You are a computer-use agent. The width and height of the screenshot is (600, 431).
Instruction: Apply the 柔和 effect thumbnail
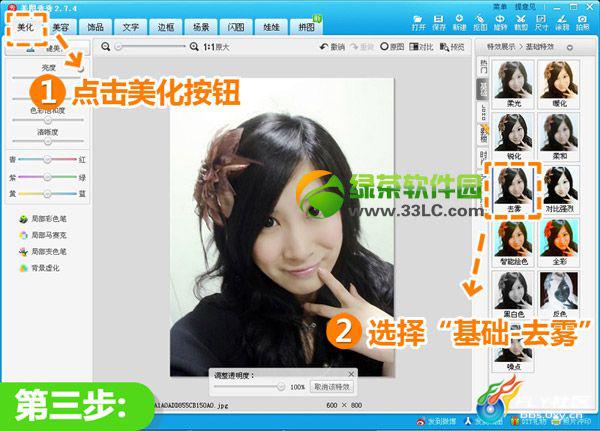(x=559, y=137)
